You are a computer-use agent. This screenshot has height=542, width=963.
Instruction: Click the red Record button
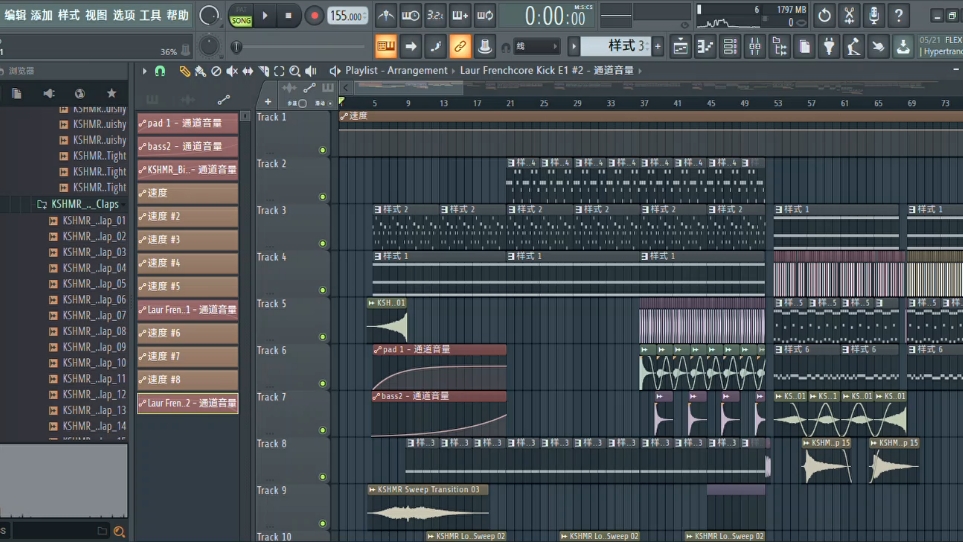[314, 16]
